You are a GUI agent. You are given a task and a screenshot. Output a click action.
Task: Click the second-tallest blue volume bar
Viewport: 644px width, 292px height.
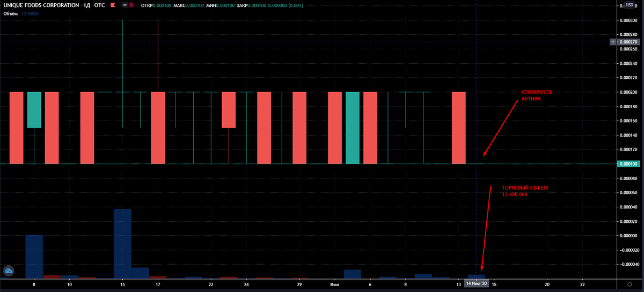(34, 257)
